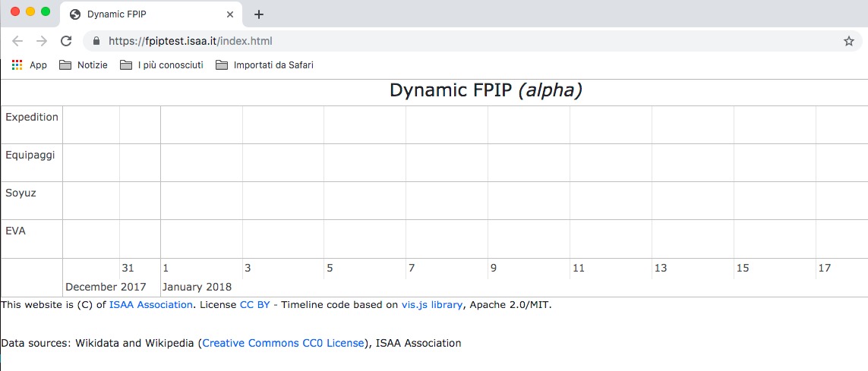868x371 pixels.
Task: Bookmark this page with star icon
Action: click(x=848, y=41)
